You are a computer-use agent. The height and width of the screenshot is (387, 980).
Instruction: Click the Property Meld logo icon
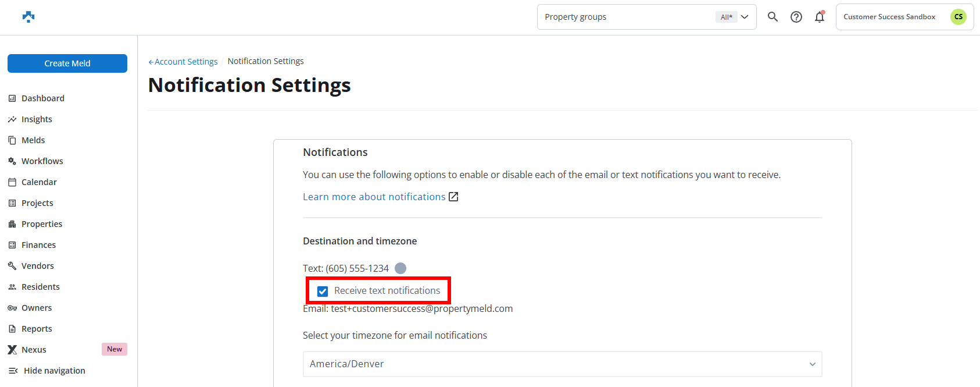(28, 17)
